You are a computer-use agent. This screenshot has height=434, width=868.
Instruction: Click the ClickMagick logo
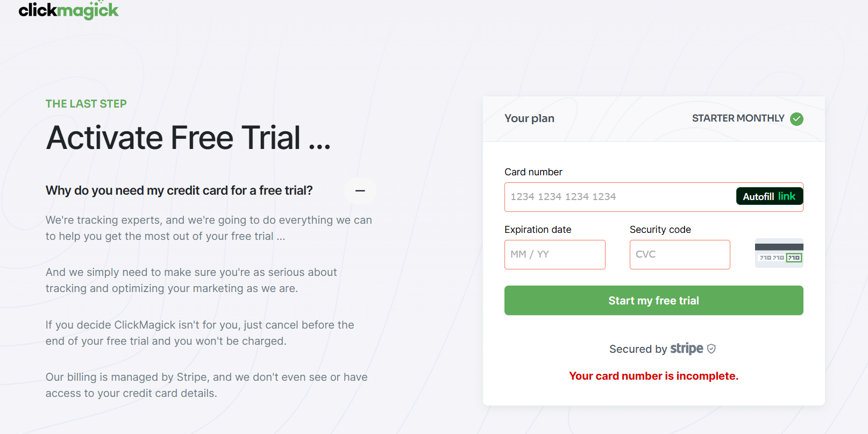68,10
